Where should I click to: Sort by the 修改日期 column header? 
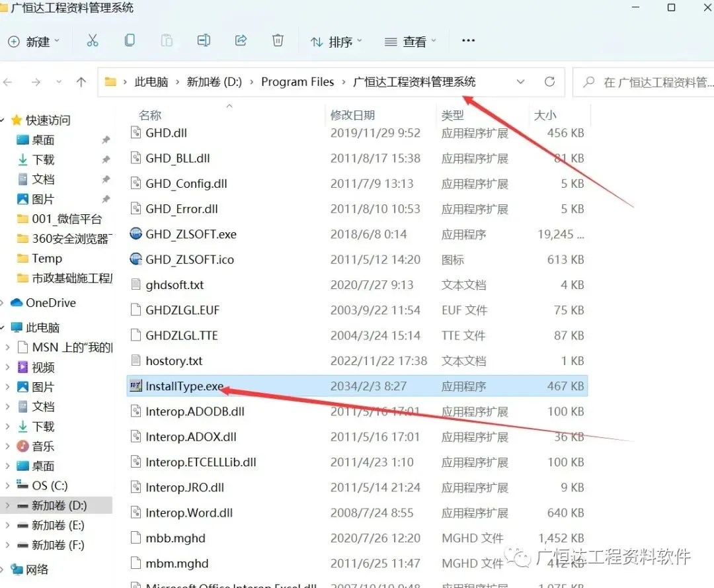point(353,115)
